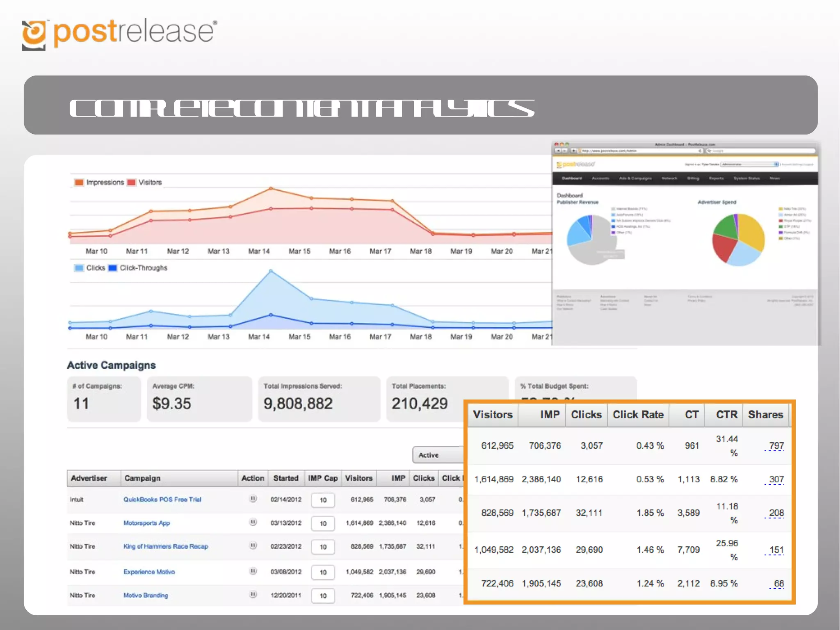
Task: Click the Advertiser Spend pie chart
Action: point(738,240)
